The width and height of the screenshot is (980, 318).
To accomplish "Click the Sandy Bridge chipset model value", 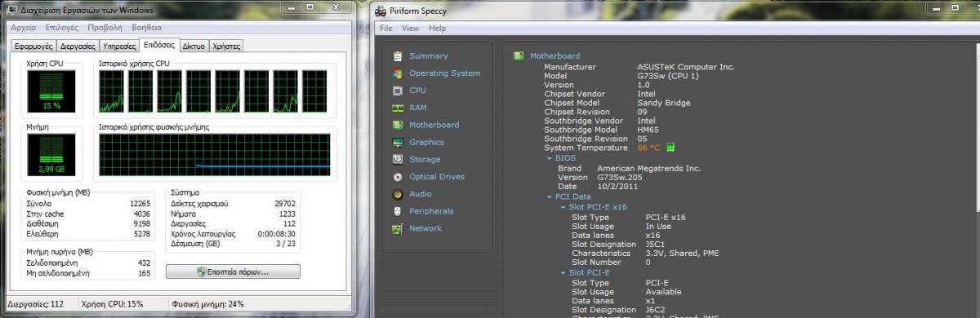I will [x=664, y=103].
